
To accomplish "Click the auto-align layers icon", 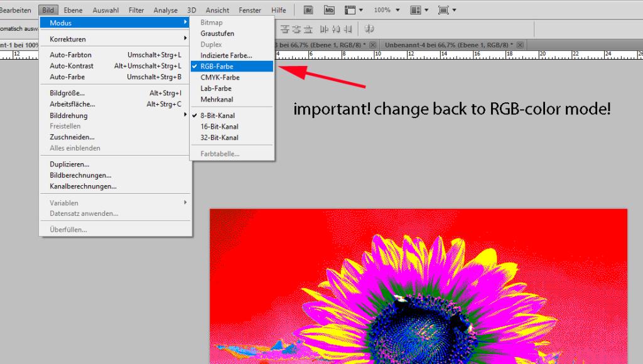I will [369, 29].
